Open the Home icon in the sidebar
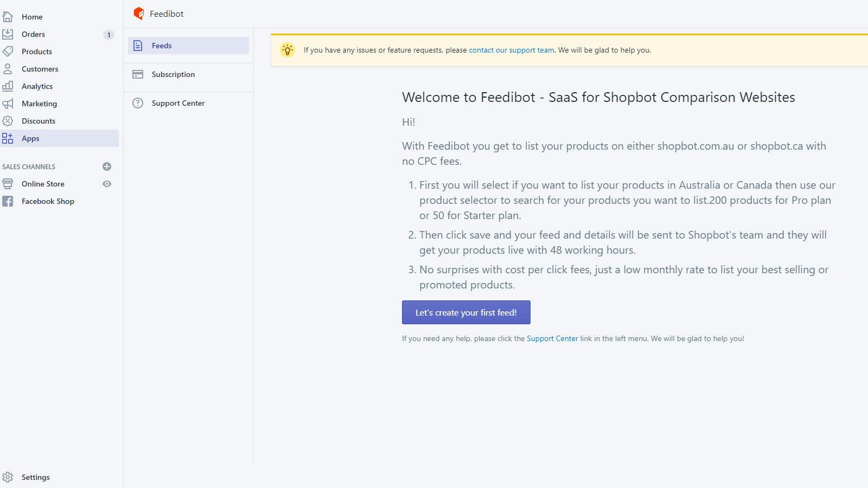868x488 pixels. (8, 17)
